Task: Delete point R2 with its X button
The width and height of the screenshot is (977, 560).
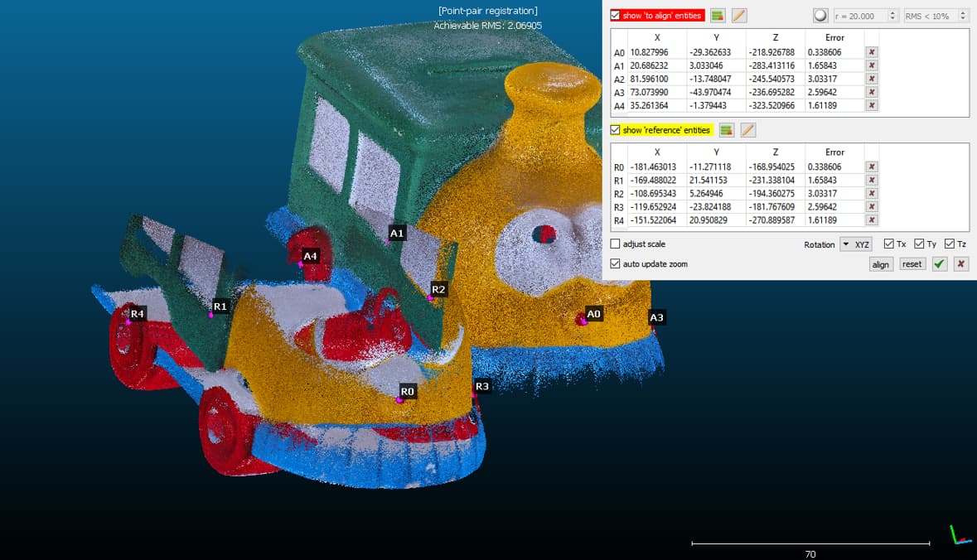Action: pyautogui.click(x=872, y=193)
